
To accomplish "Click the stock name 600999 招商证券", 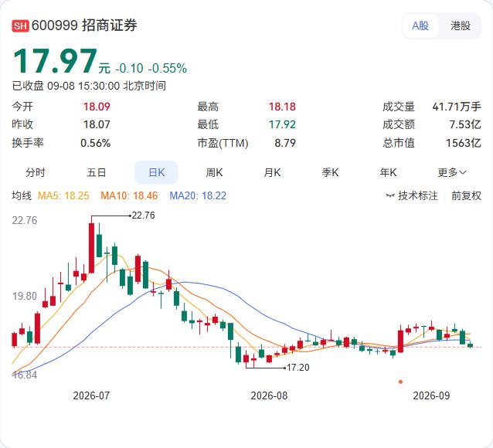I will (84, 25).
